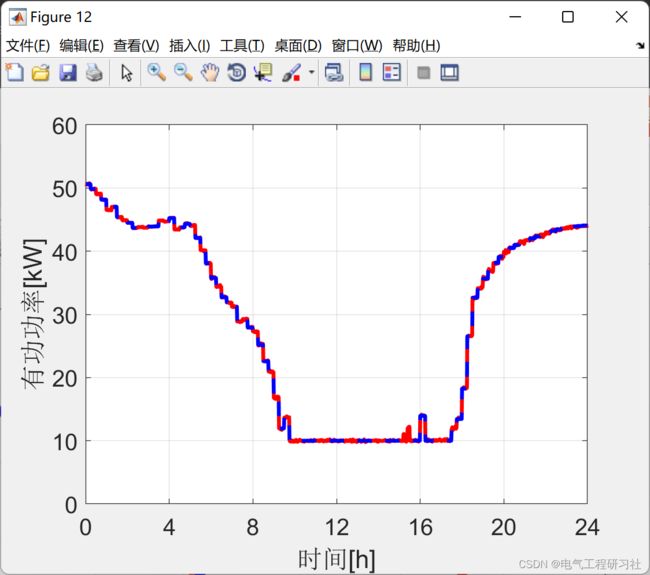Open the 窗口(W) menu

tap(357, 46)
